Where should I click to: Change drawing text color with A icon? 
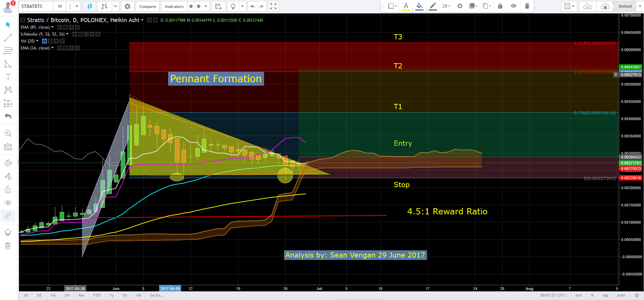(x=406, y=6)
